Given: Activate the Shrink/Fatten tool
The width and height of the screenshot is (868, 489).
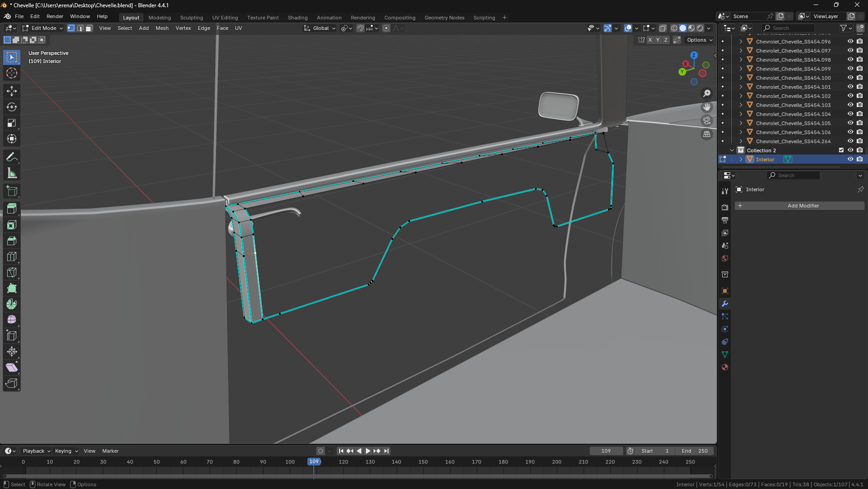Looking at the screenshot, I should coord(12,352).
